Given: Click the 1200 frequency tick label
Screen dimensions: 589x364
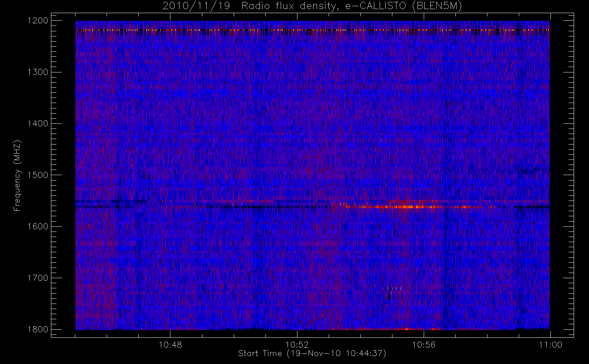Looking at the screenshot, I should click(37, 21).
